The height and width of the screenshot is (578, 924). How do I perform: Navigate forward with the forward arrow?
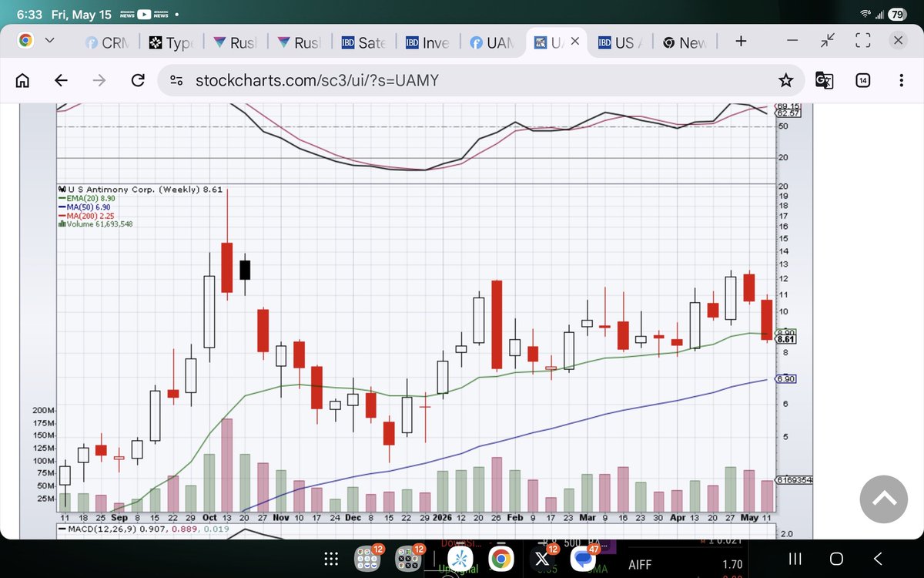99,80
